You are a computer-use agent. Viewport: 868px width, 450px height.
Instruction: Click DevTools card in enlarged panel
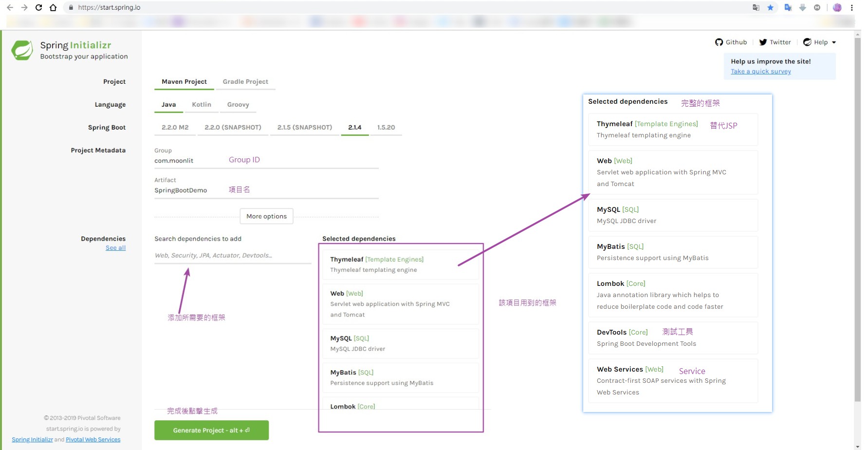[x=673, y=338]
